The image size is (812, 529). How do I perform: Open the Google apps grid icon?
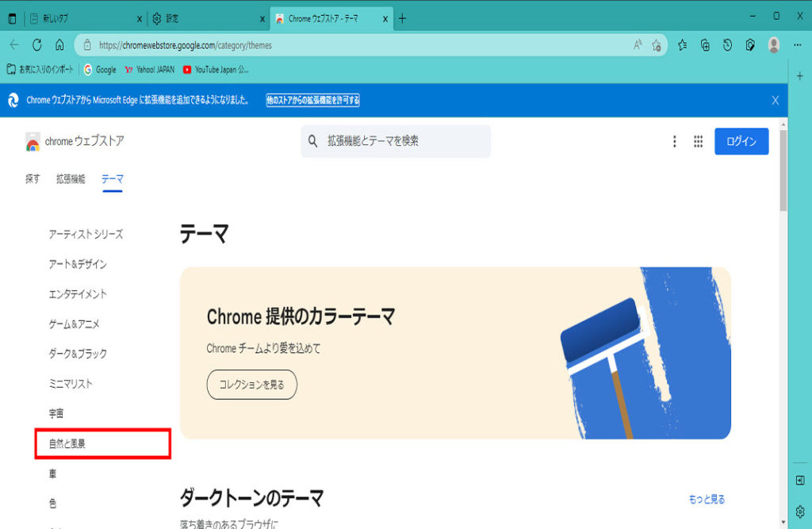(698, 141)
